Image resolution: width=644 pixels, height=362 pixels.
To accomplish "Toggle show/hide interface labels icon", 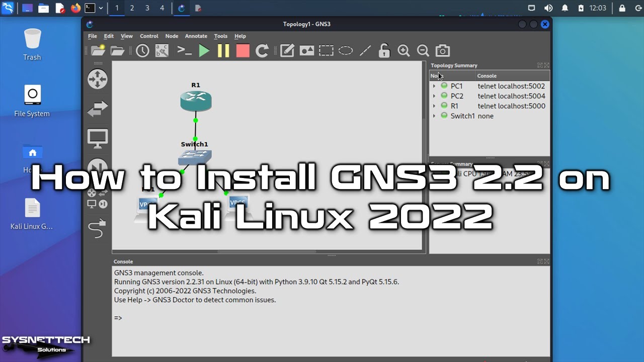I will pos(162,50).
